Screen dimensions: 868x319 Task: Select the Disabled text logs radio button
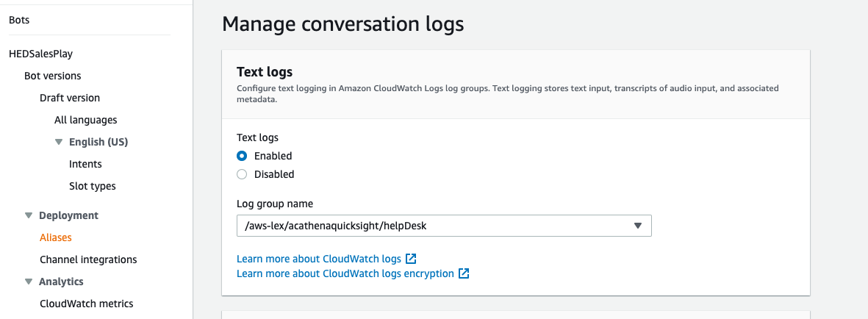coord(242,174)
